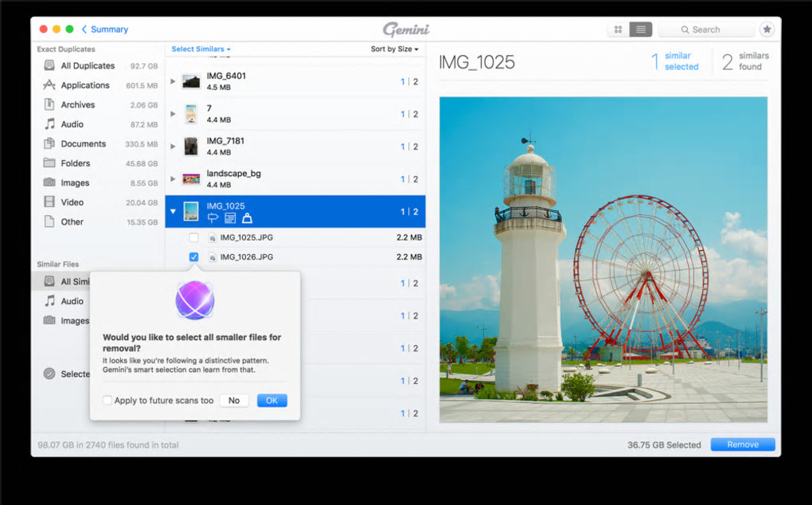Click OK in the smart selection popup
This screenshot has height=505, width=812.
pyautogui.click(x=272, y=401)
